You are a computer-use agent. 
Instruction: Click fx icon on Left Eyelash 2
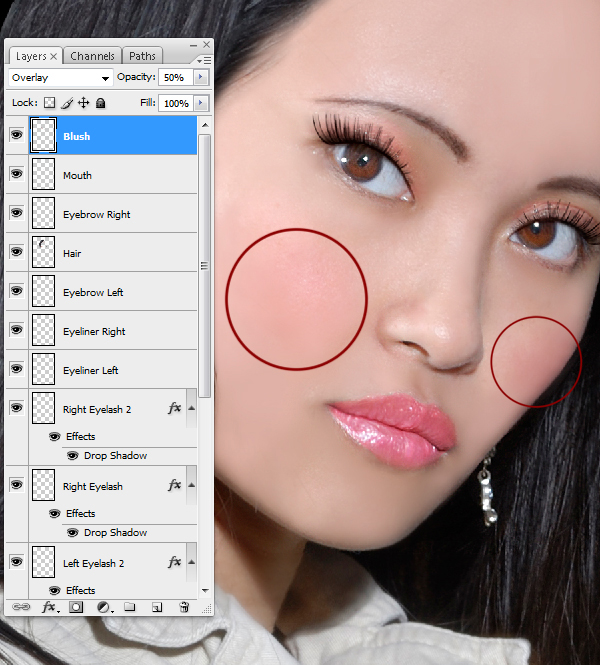click(174, 562)
